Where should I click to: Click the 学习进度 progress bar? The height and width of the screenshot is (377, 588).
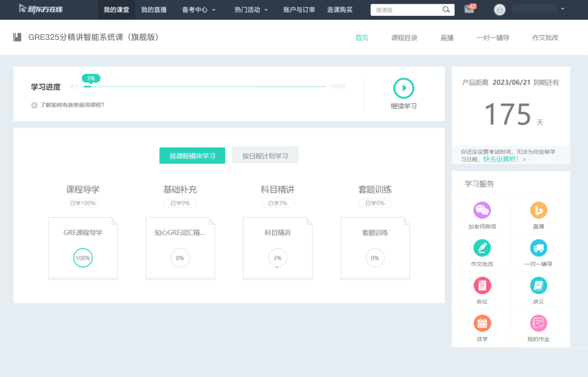tap(204, 87)
